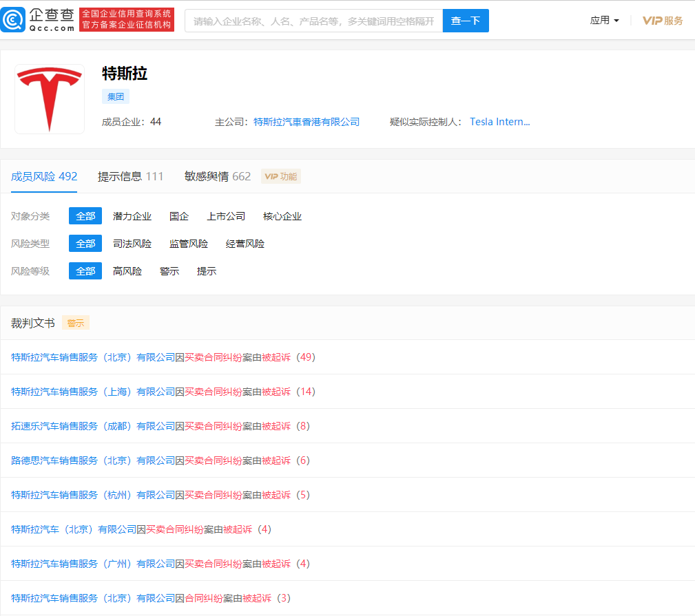Open the 应用 dropdown menu
The image size is (695, 616).
604,21
